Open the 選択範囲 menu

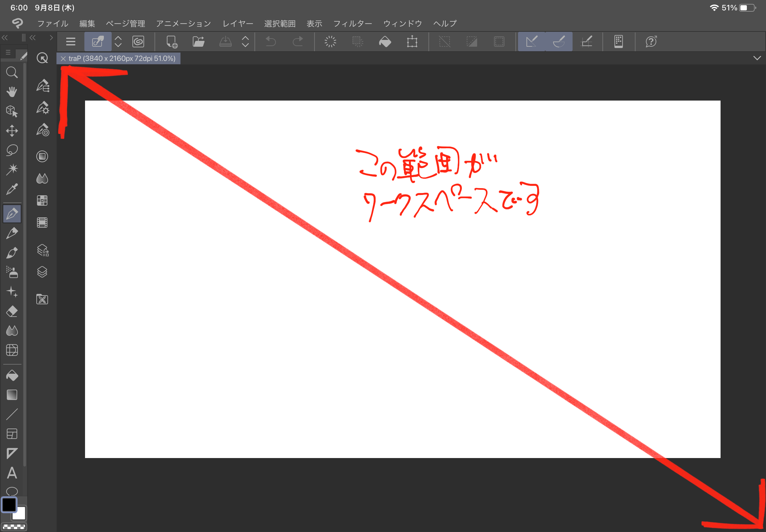pos(280,23)
